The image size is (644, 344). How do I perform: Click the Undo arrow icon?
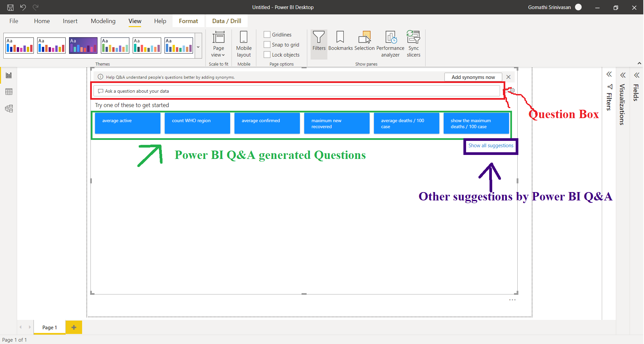(x=23, y=7)
